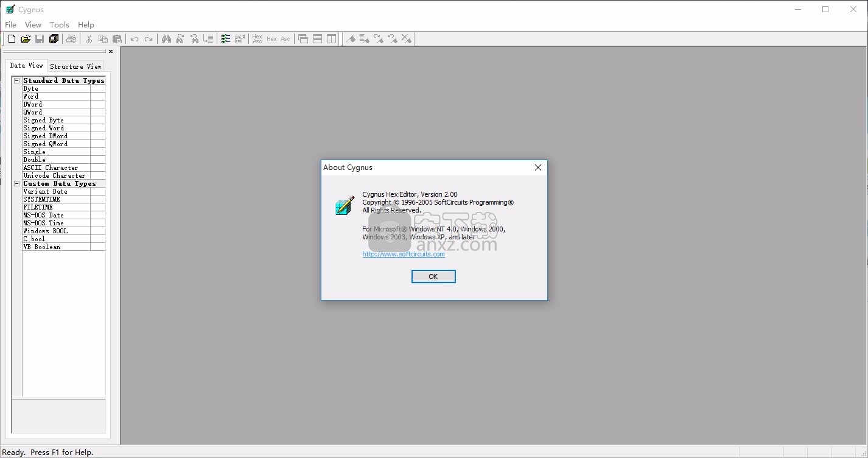Select the Double data type row
This screenshot has width=868, height=458.
64,160
